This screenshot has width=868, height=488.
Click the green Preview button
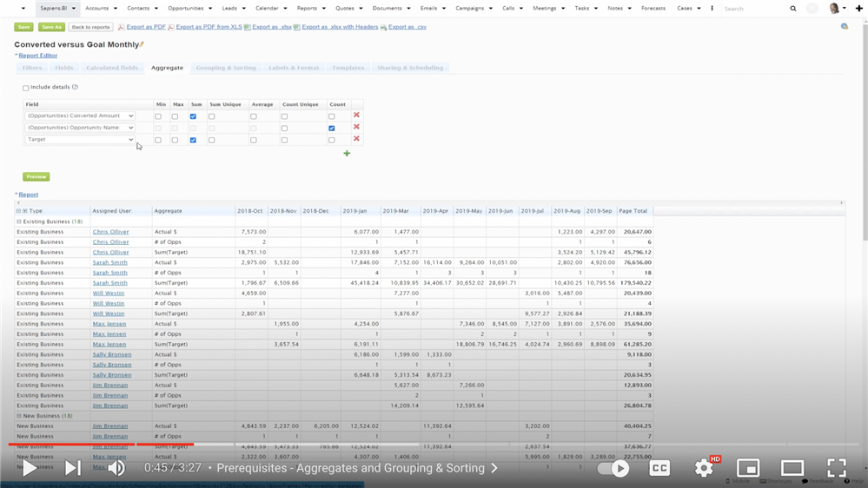coord(36,177)
